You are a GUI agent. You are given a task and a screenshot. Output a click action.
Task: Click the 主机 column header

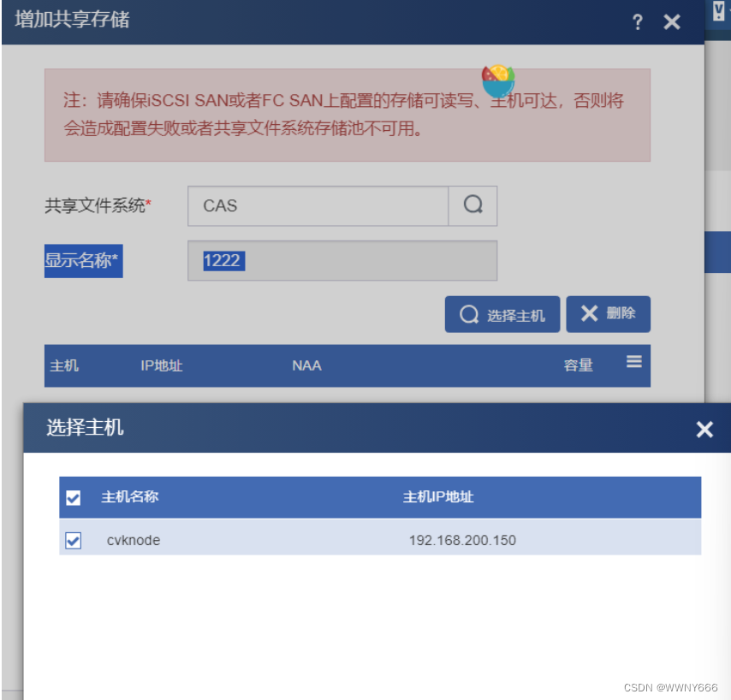64,365
